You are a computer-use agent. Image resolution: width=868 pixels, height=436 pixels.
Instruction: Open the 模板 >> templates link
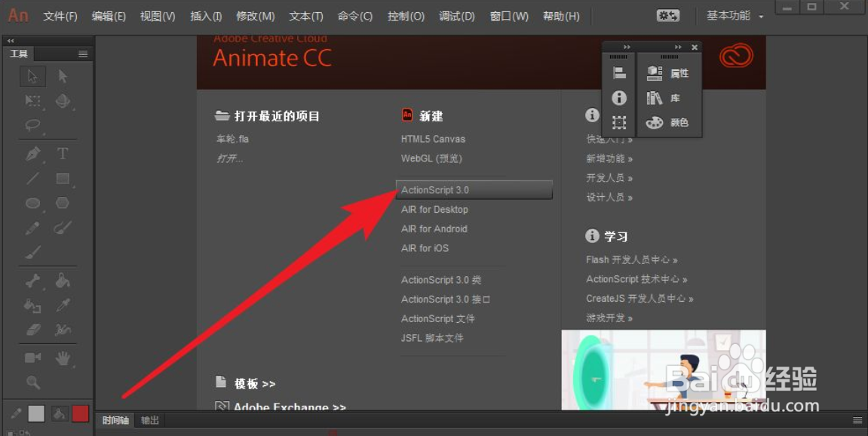click(x=255, y=383)
